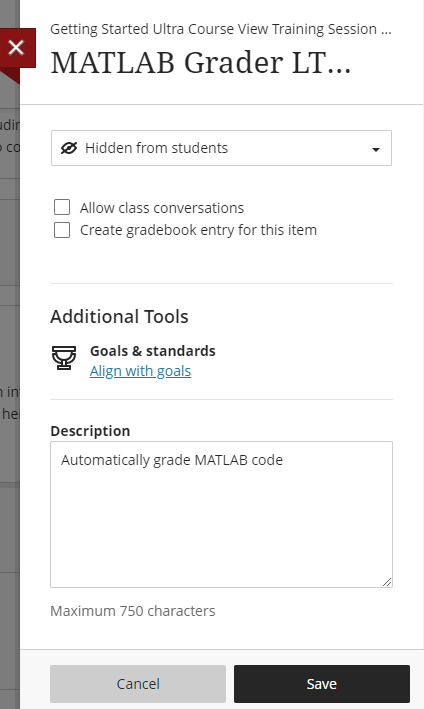The width and height of the screenshot is (424, 709).
Task: Click the hidden eye-slash visibility icon
Action: pyautogui.click(x=69, y=148)
